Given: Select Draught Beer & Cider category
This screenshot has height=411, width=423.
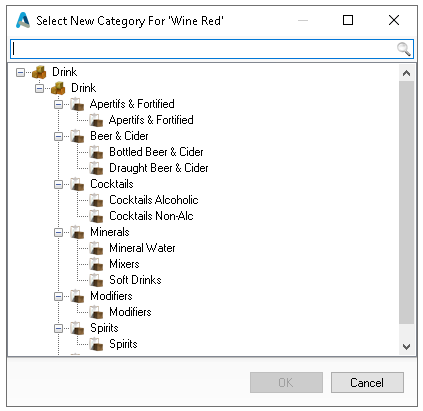Looking at the screenshot, I should (x=159, y=168).
